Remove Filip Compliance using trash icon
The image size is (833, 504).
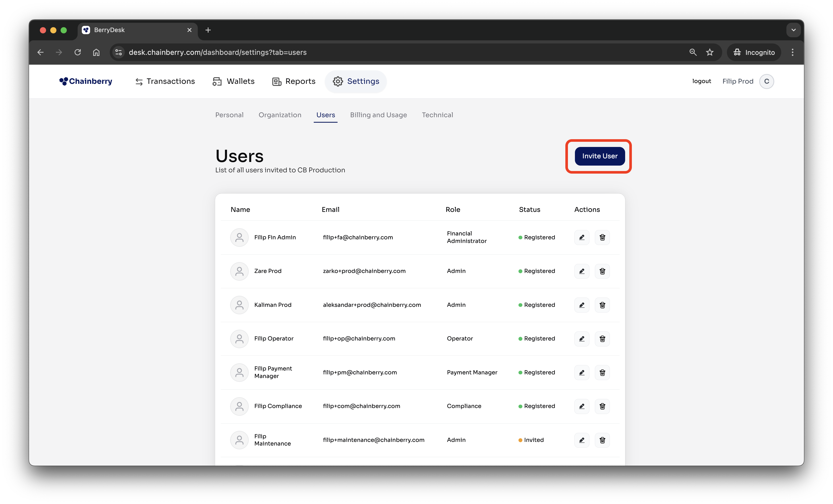(602, 406)
